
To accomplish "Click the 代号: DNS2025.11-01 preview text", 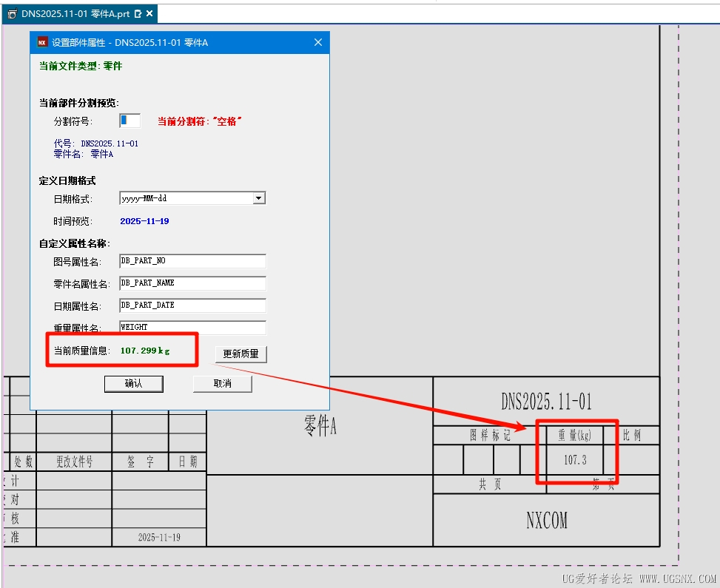I will point(96,143).
